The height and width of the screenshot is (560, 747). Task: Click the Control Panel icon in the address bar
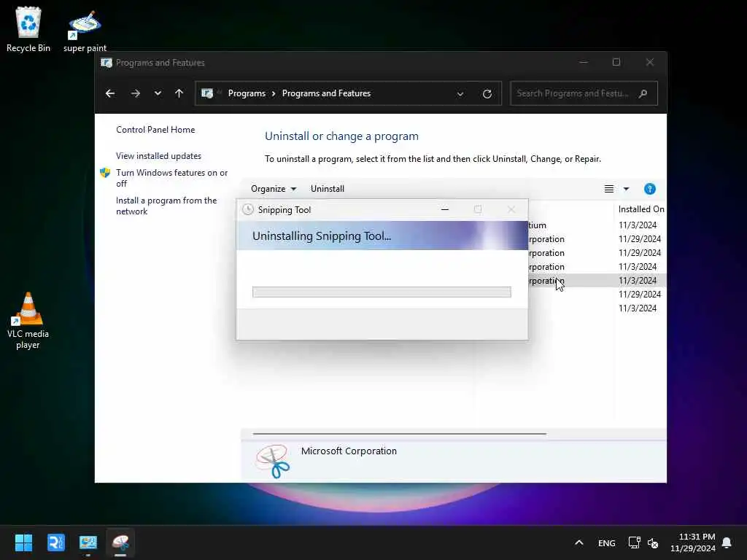(207, 93)
